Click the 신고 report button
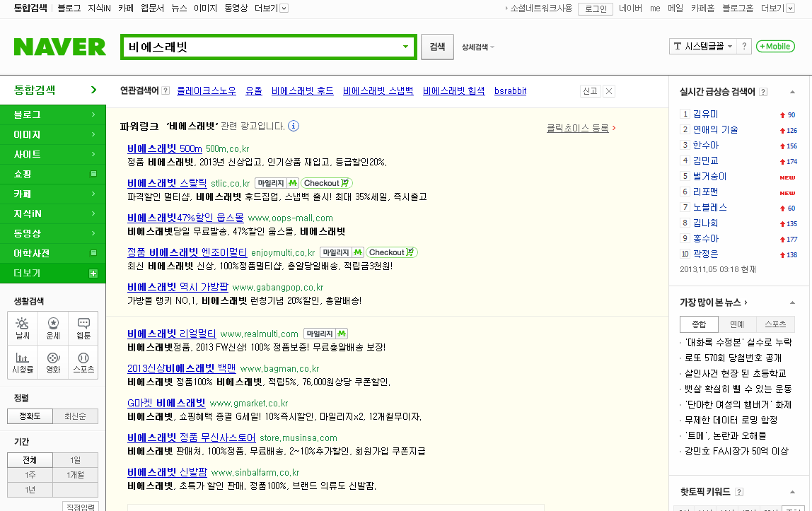The width and height of the screenshot is (812, 511). (x=591, y=91)
